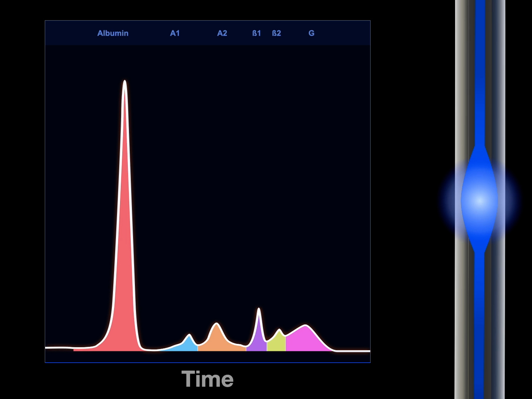Click the glowing blue bulge in the capillary
Screen dimensions: 532x399
pos(479,200)
